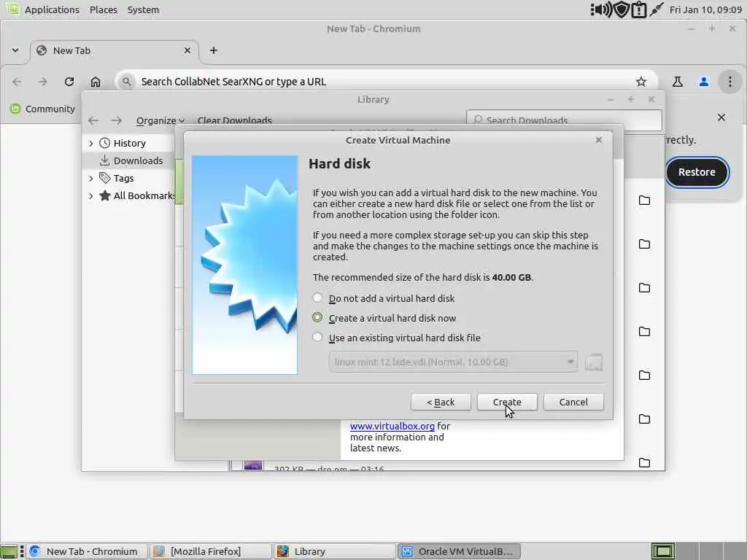Open Chromium Labs flask icon
Screen dimensions: 747x560
[678, 82]
